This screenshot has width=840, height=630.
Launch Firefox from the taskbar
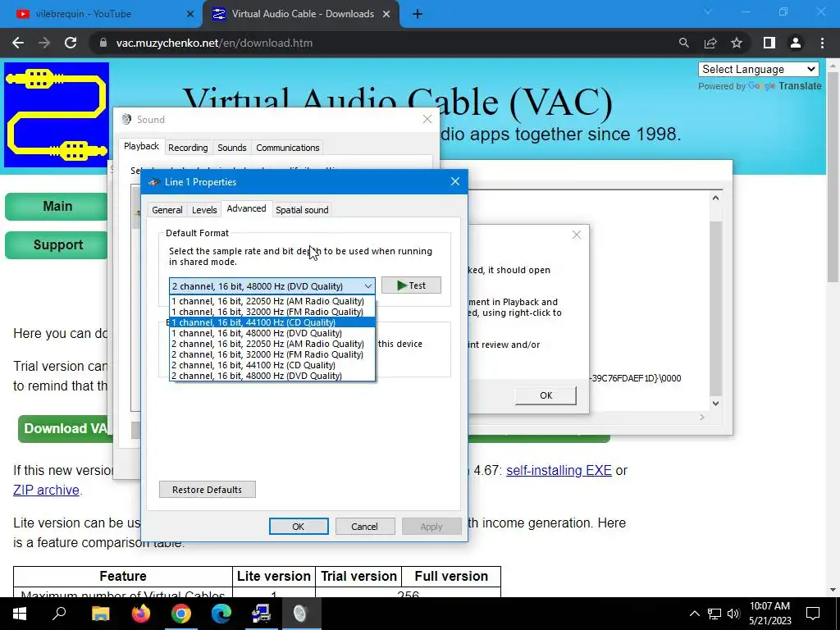141,614
